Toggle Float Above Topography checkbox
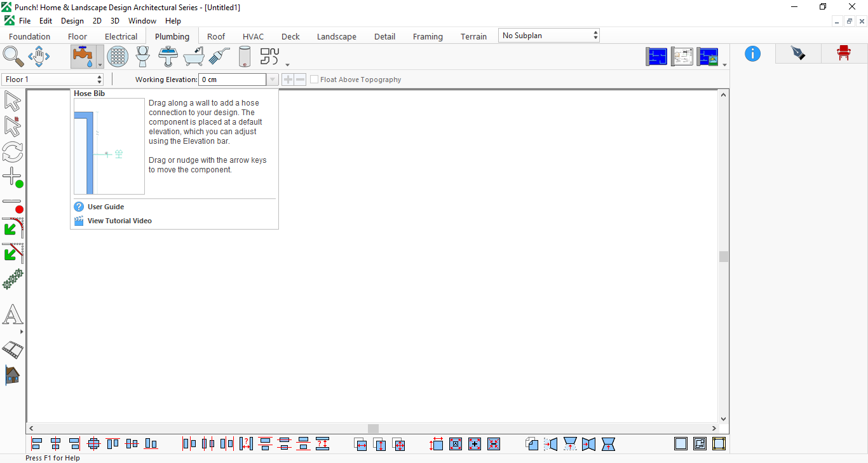The image size is (868, 463). coord(314,79)
